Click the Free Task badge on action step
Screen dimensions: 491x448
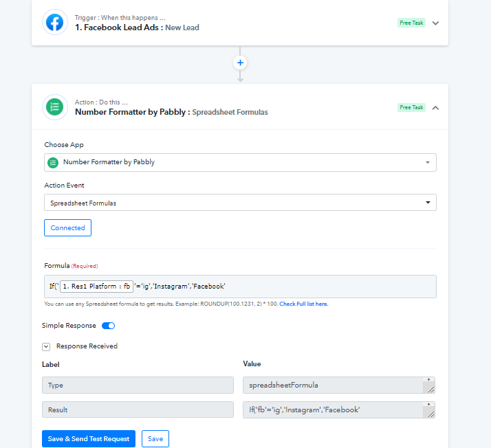[411, 107]
